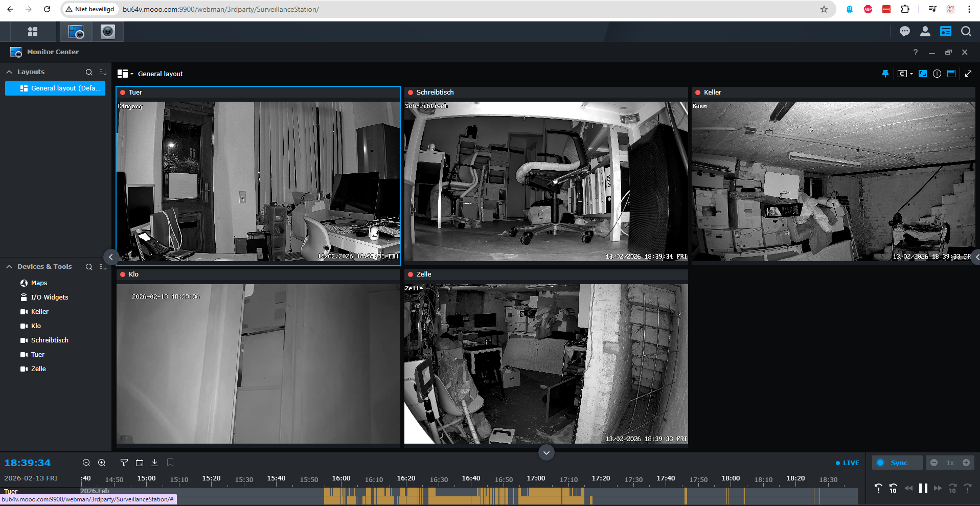Open the notifications speech bubble icon
This screenshot has width=980, height=506.
click(904, 32)
